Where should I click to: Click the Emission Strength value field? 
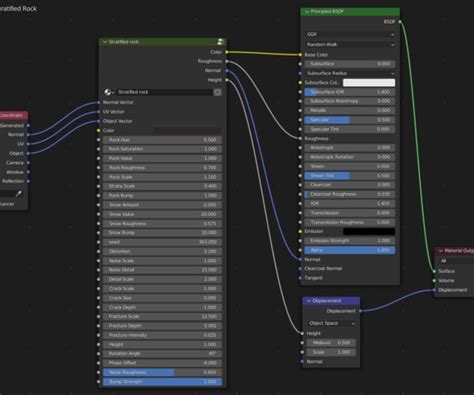(350, 241)
